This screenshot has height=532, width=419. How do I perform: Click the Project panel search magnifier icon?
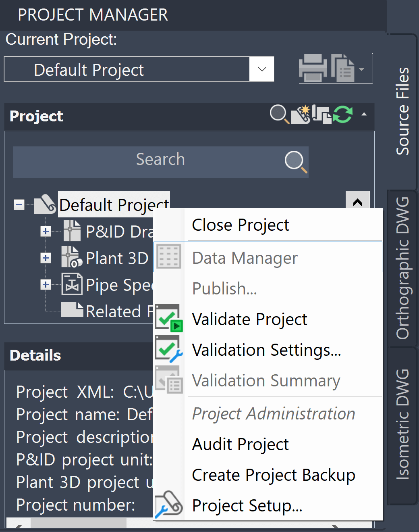pos(279,114)
